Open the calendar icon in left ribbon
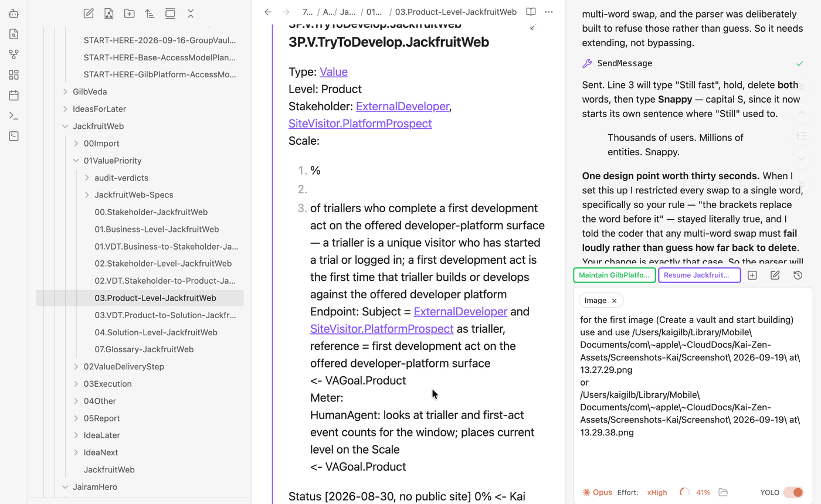The height and width of the screenshot is (504, 821). [14, 95]
